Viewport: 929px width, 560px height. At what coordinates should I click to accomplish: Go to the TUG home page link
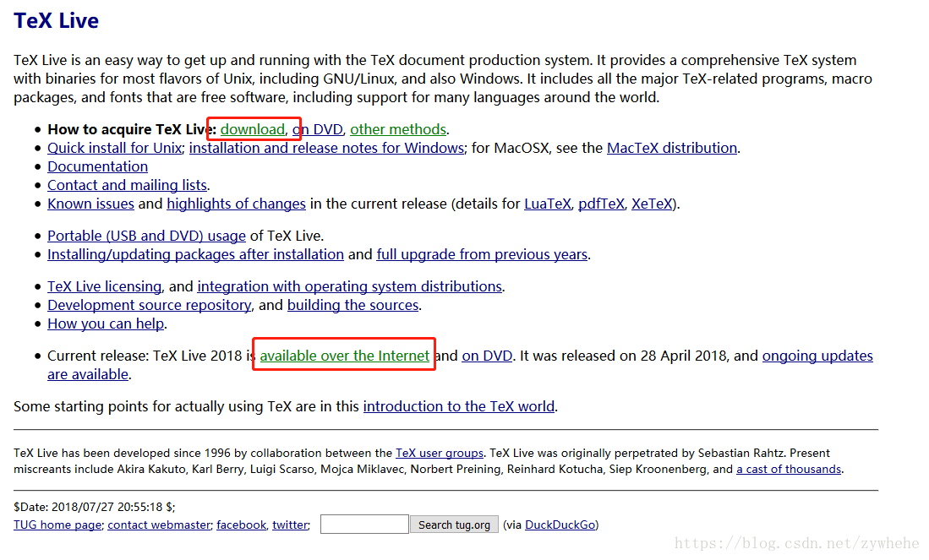pos(57,525)
